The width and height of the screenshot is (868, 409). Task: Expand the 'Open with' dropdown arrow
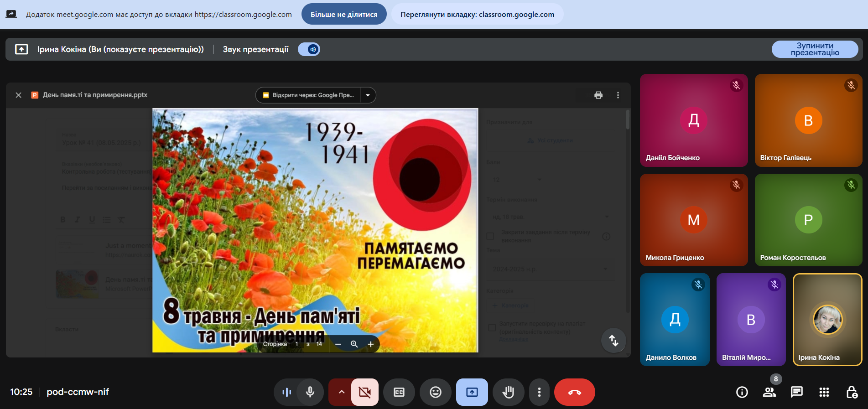[x=368, y=95]
